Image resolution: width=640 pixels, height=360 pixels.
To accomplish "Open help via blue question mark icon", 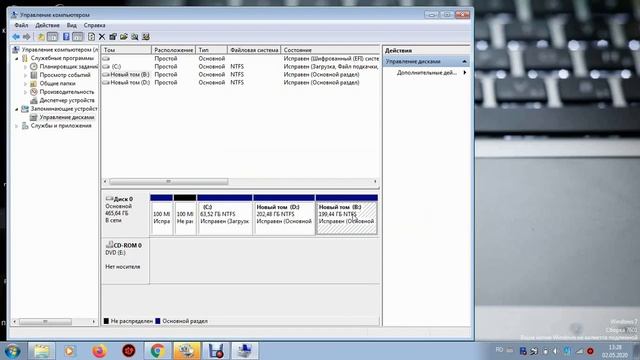I will tap(66, 37).
